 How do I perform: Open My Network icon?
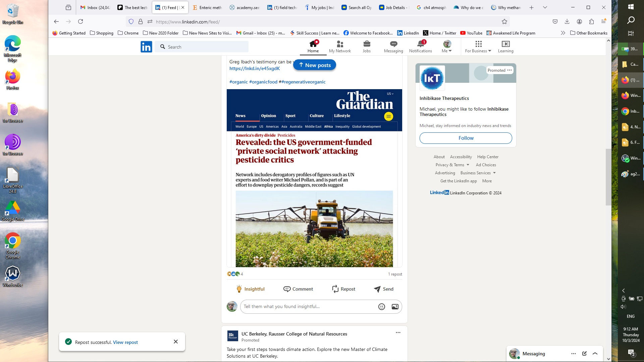coord(340,47)
